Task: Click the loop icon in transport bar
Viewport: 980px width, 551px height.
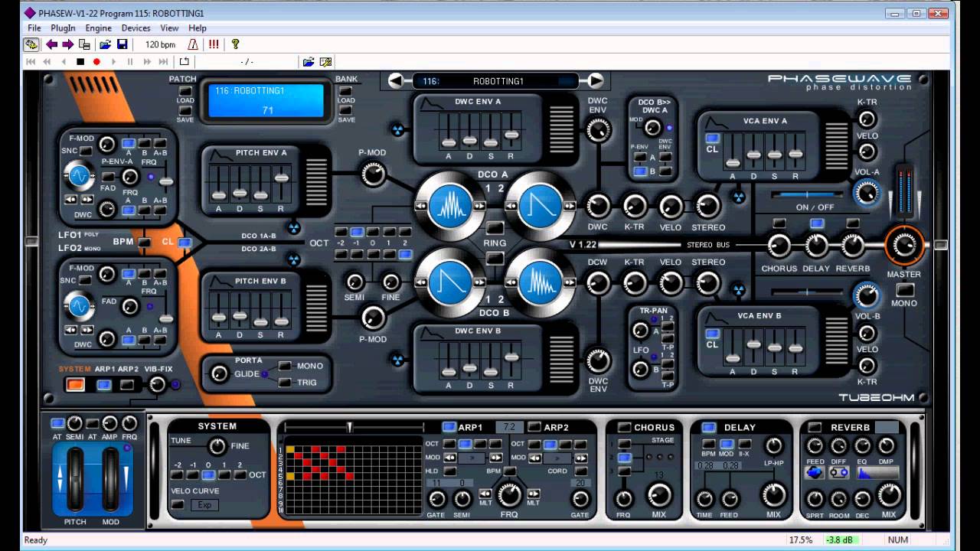Action: (x=184, y=62)
